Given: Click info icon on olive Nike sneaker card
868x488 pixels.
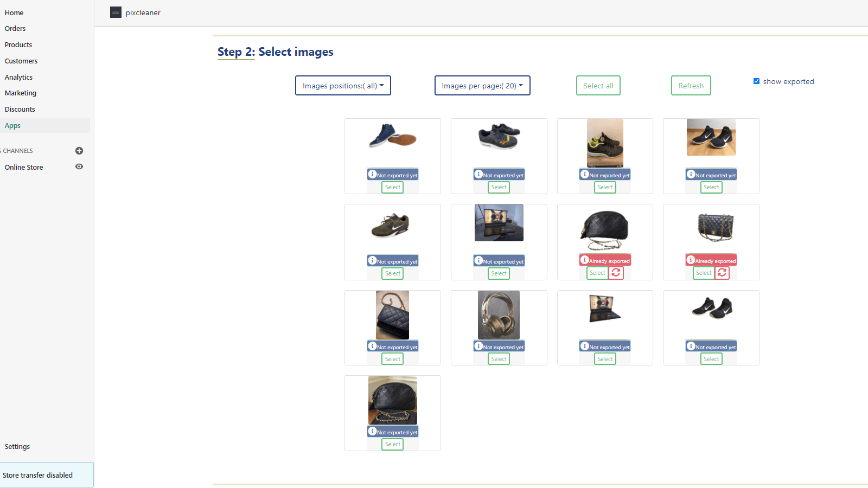Looking at the screenshot, I should [x=373, y=260].
